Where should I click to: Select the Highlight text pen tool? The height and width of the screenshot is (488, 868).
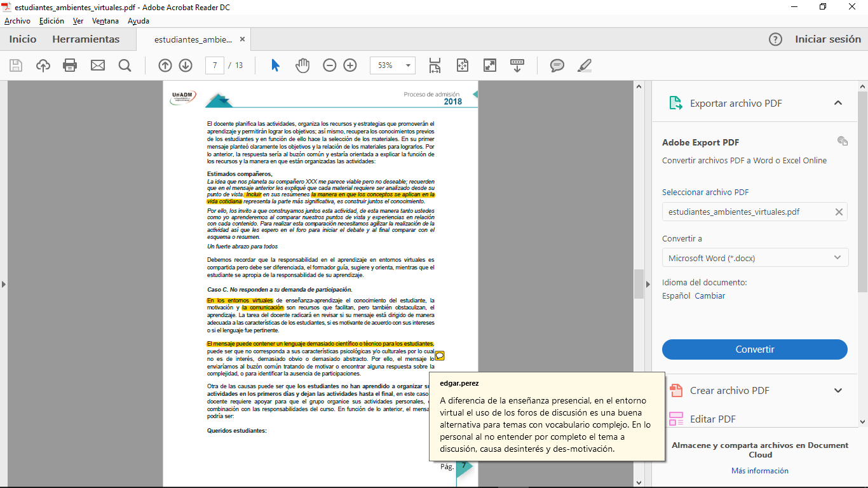[584, 65]
